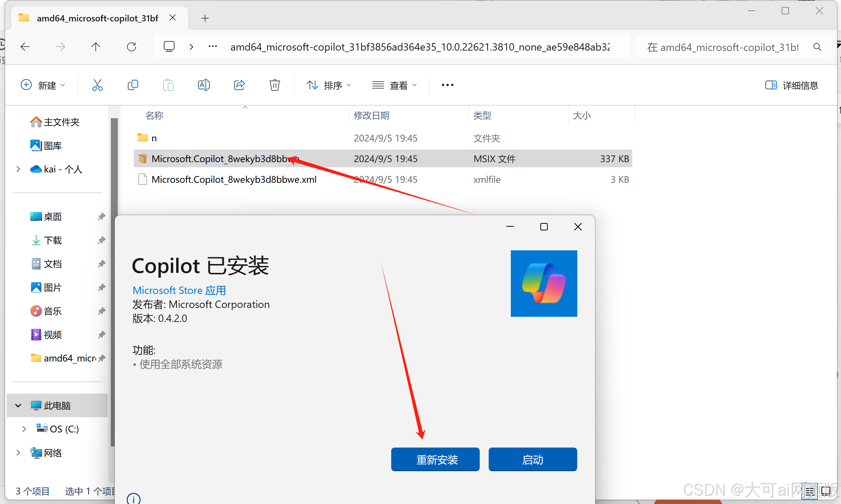Open kai - 个人 OneDrive in sidebar
The image size is (841, 504).
point(56,169)
